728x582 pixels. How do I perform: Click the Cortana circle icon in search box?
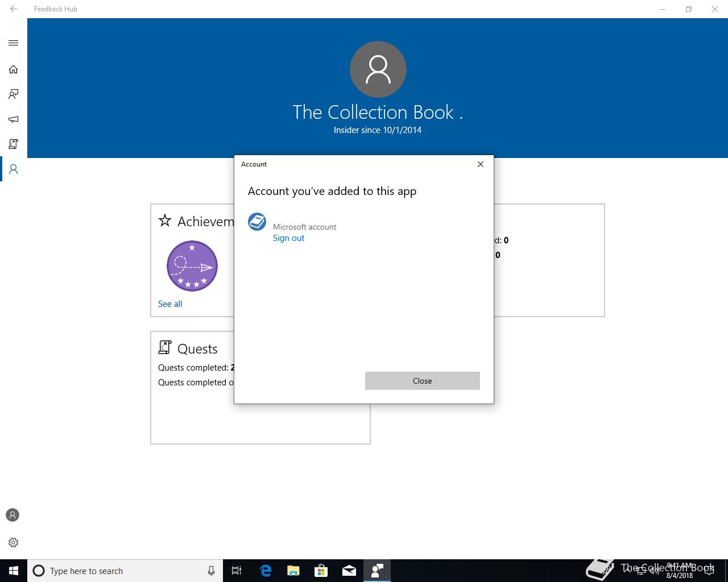pyautogui.click(x=39, y=571)
